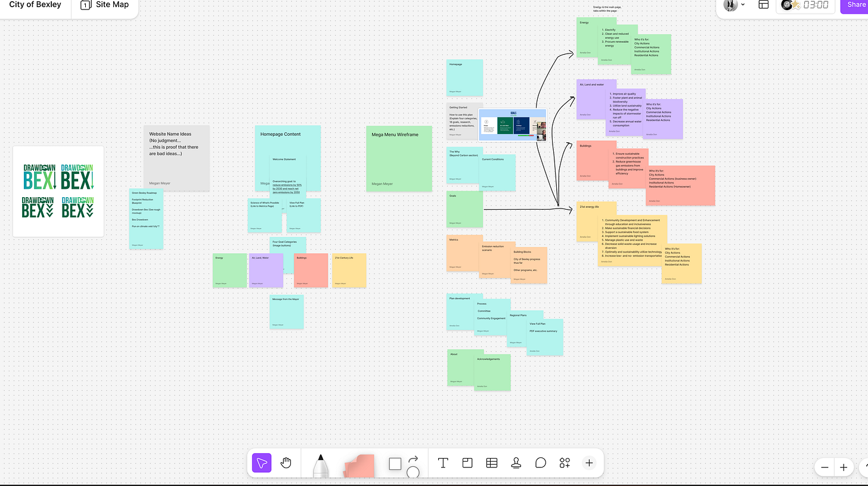Select the Green Bexley Roadmap name list note

[146, 219]
